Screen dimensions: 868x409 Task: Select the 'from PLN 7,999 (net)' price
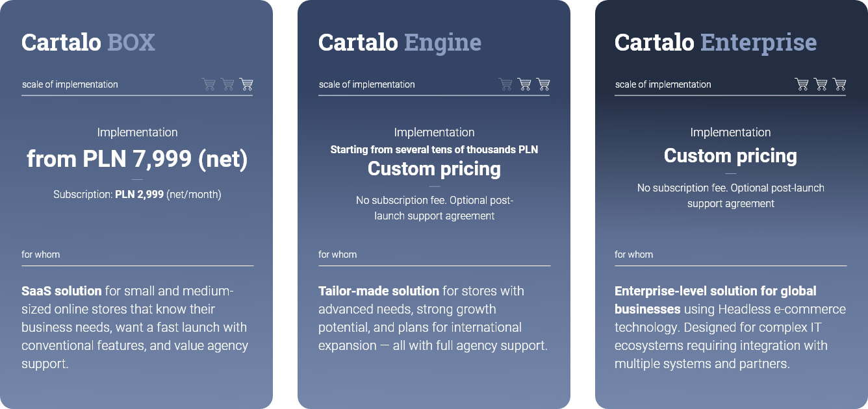click(x=137, y=159)
